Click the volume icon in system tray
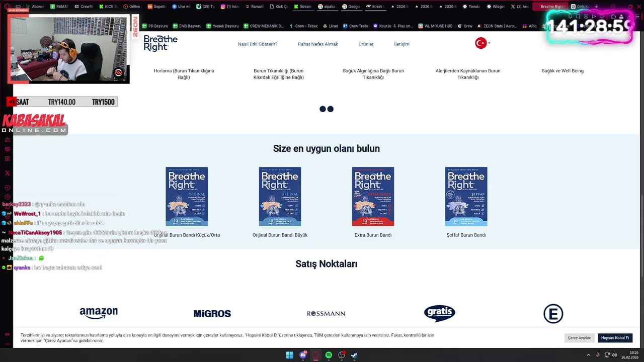 pos(614,355)
